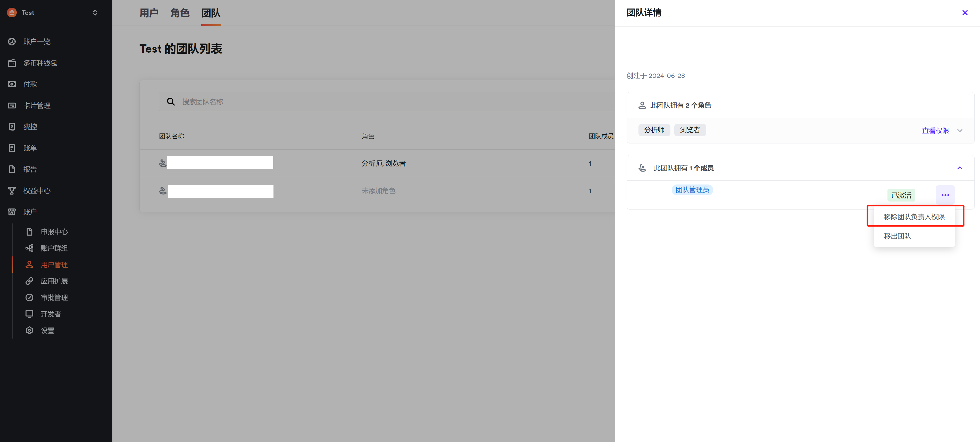Click the 审批管理 checkmark icon

click(x=29, y=298)
